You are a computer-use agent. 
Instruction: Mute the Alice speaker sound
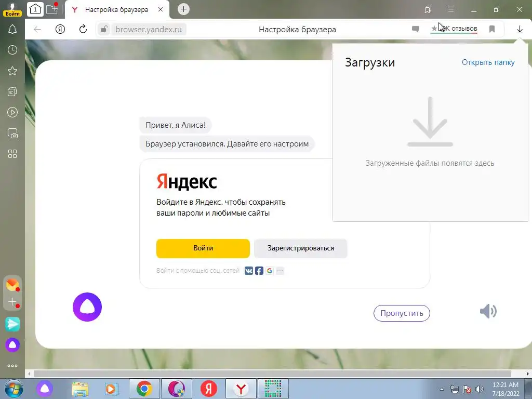(x=488, y=311)
